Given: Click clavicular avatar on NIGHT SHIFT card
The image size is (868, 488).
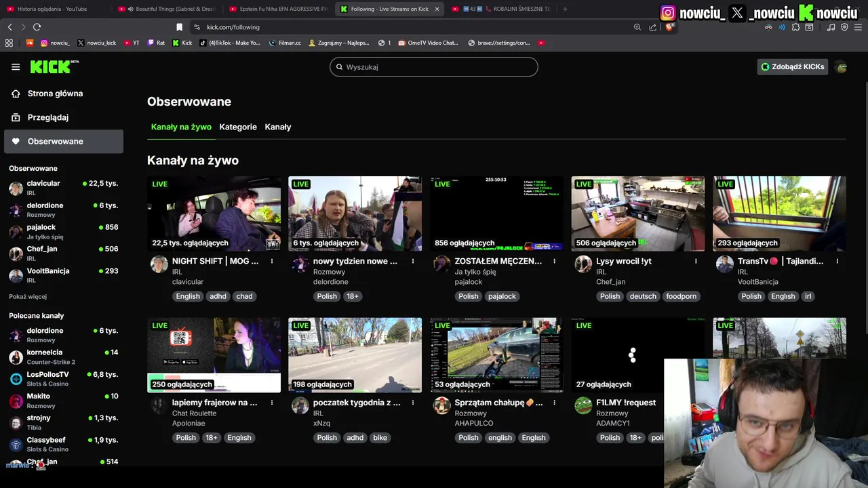Looking at the screenshot, I should (x=159, y=264).
